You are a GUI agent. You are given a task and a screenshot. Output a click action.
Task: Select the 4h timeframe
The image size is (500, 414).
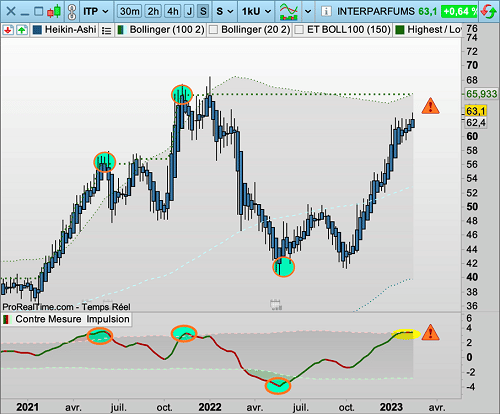pos(173,12)
